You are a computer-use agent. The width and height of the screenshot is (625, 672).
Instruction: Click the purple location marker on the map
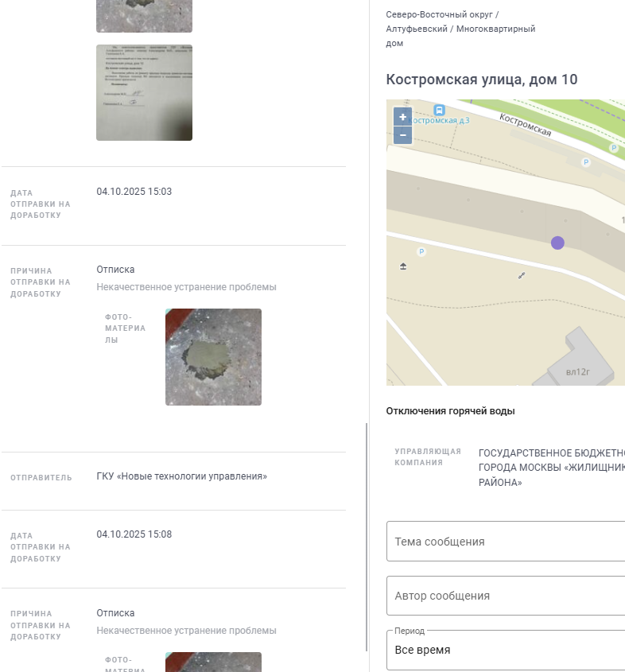pyautogui.click(x=557, y=243)
